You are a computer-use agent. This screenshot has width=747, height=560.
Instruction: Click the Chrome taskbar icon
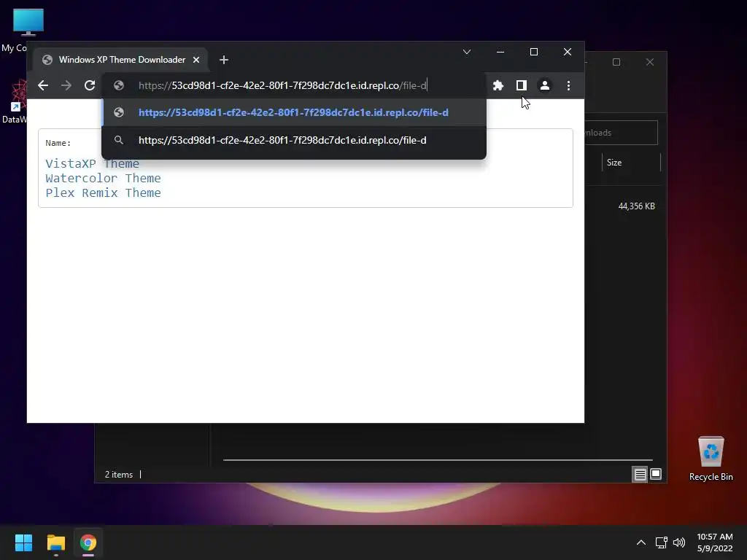[88, 542]
